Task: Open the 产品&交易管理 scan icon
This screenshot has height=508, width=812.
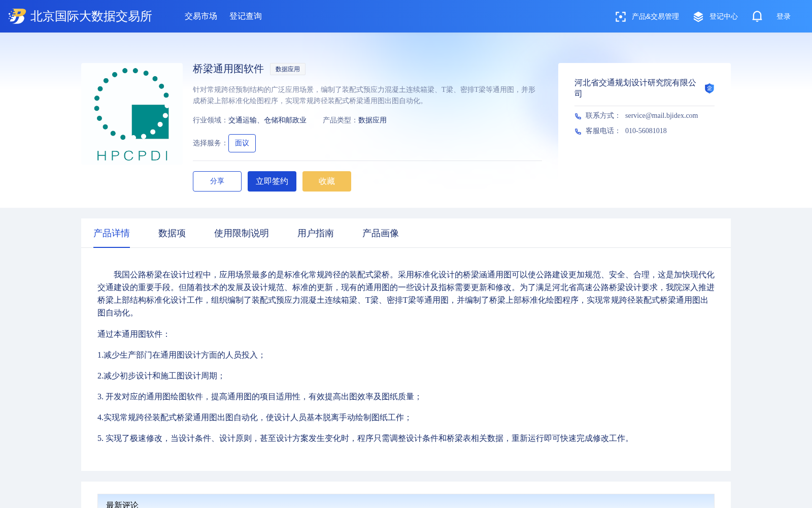Action: coord(620,17)
